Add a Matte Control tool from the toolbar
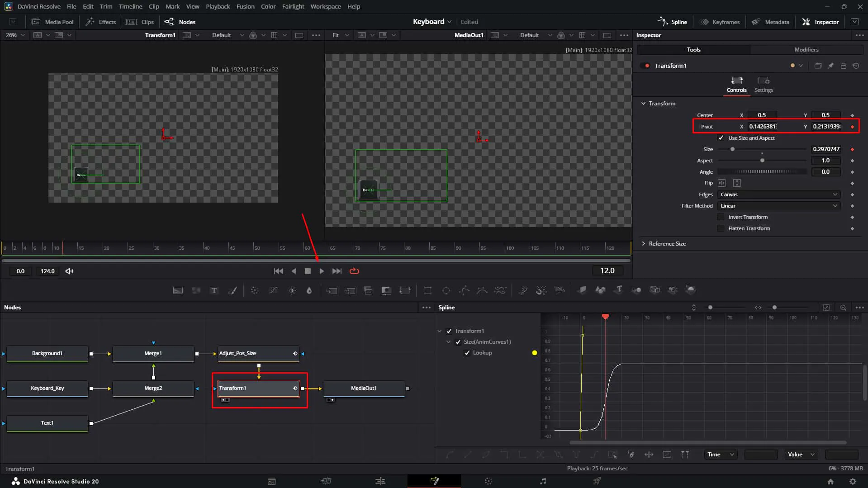The image size is (868, 488). pos(386,290)
